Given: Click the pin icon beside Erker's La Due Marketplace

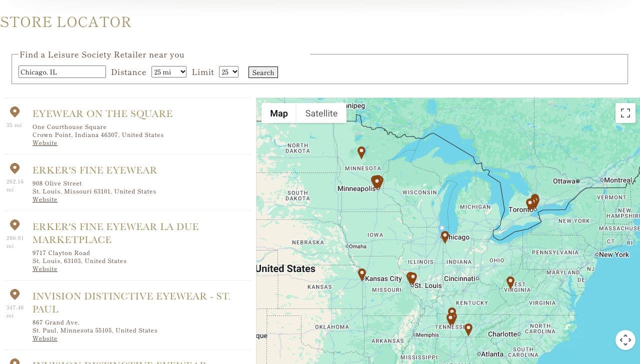Looking at the screenshot, I should [14, 225].
